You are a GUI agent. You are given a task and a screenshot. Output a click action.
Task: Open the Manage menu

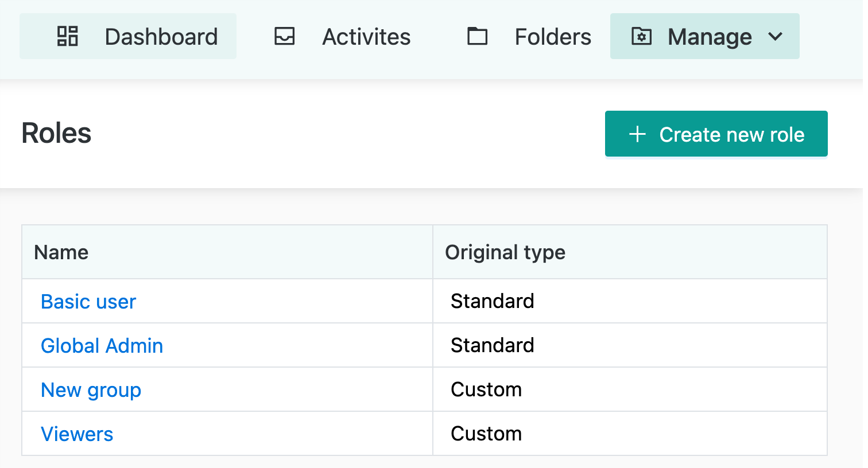click(705, 36)
